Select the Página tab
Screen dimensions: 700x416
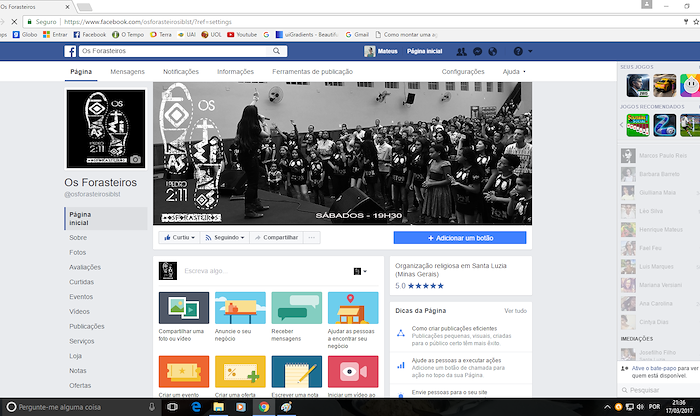pos(81,71)
